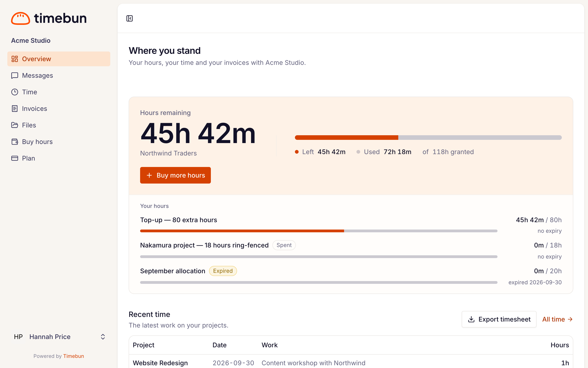Click the HP avatar initials

(18, 336)
